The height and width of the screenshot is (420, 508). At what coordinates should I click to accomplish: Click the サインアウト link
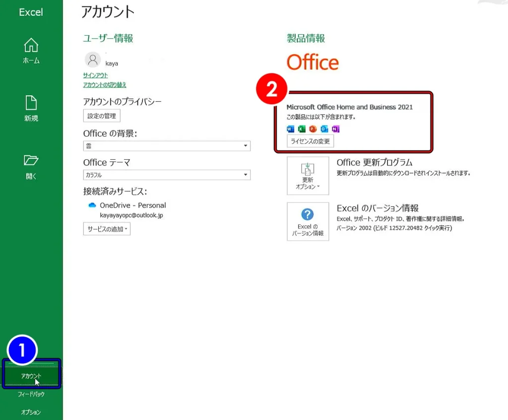(x=95, y=75)
